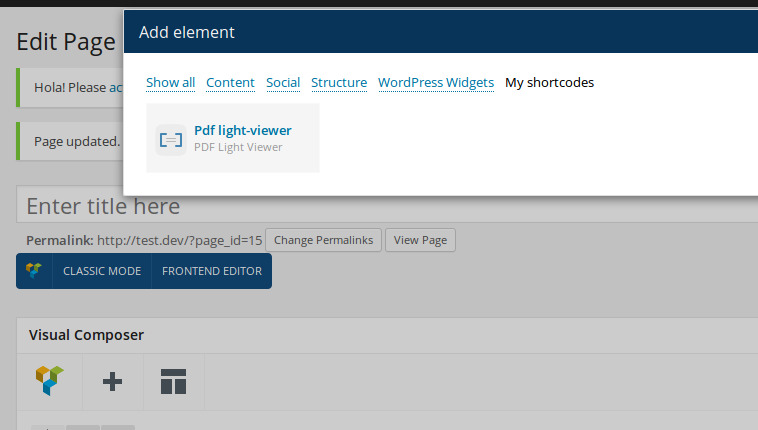
Task: Open the Social filter tab
Action: tap(283, 83)
